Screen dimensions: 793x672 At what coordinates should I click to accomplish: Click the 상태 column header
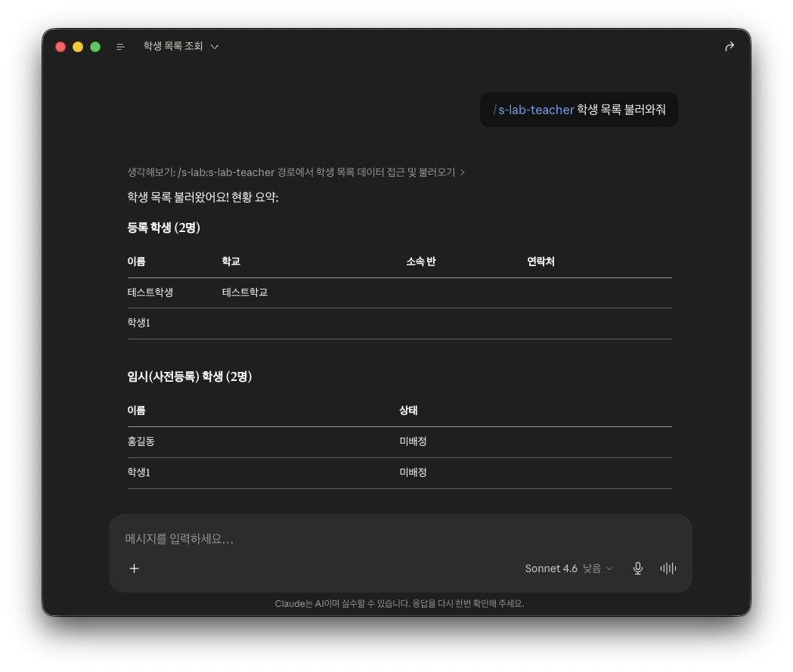[408, 410]
